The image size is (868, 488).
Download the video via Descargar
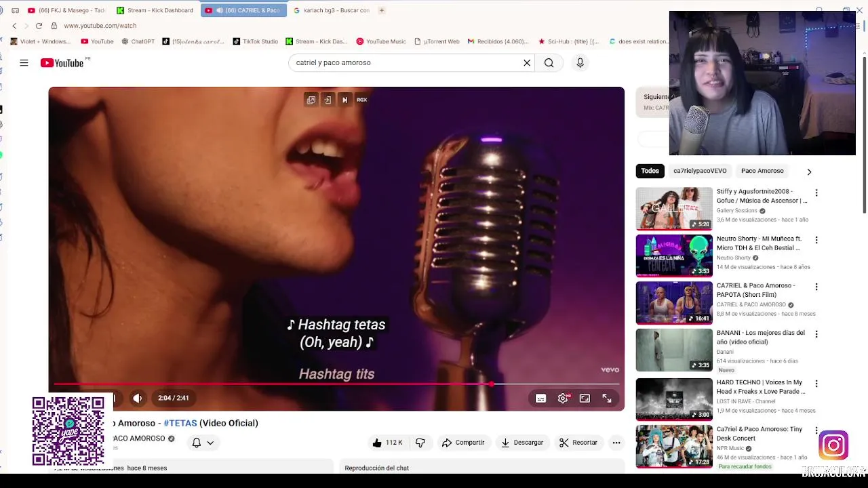pos(522,443)
